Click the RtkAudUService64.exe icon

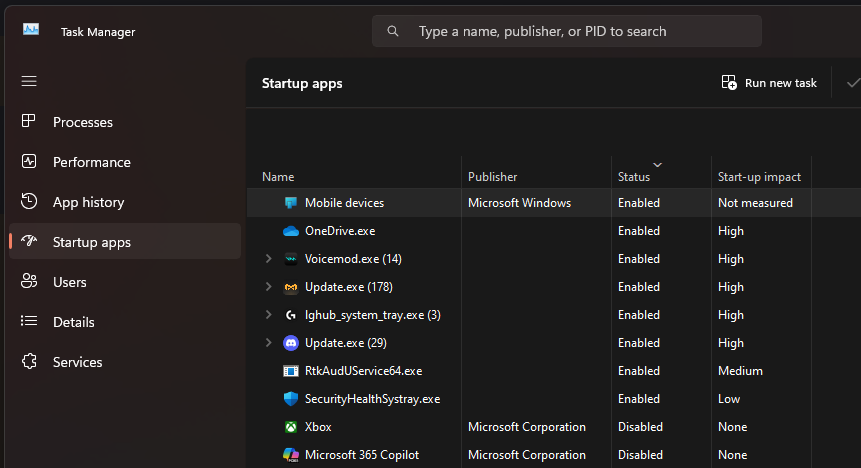(291, 371)
